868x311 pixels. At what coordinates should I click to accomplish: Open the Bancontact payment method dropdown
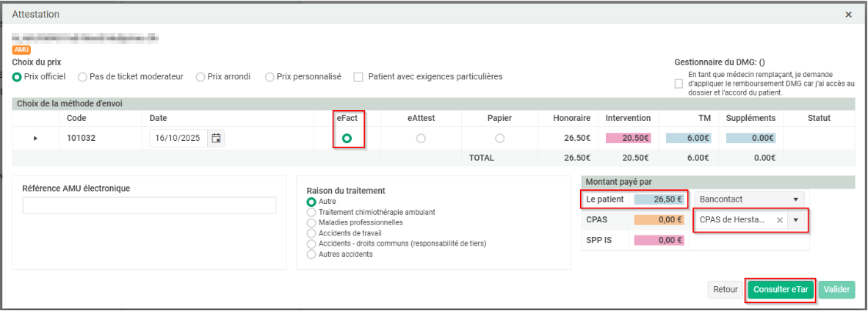pyautogui.click(x=795, y=199)
